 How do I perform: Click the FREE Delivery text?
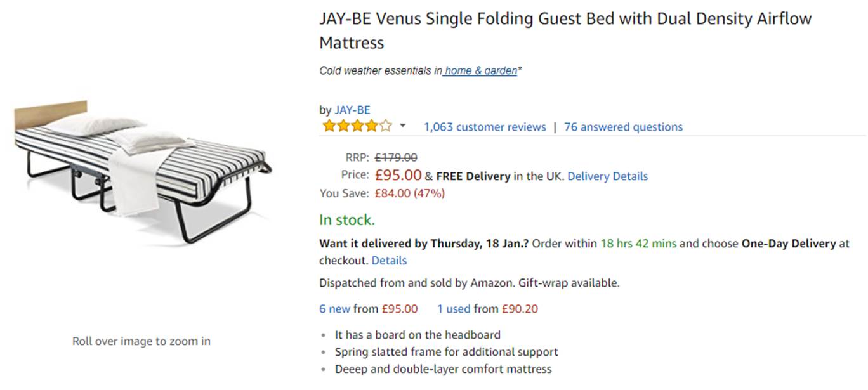click(473, 176)
